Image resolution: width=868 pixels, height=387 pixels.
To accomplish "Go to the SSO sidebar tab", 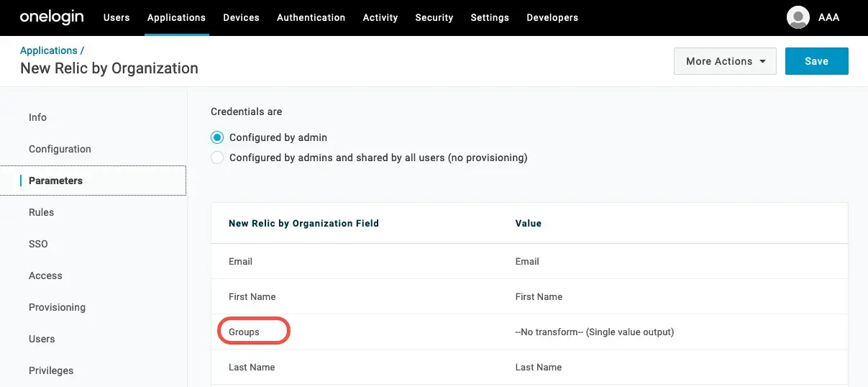I will [38, 244].
